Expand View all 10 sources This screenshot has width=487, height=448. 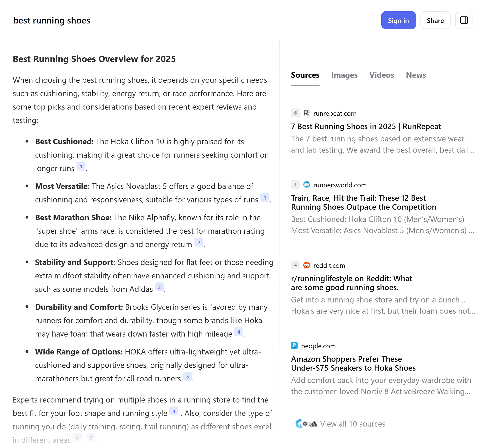coord(352,424)
